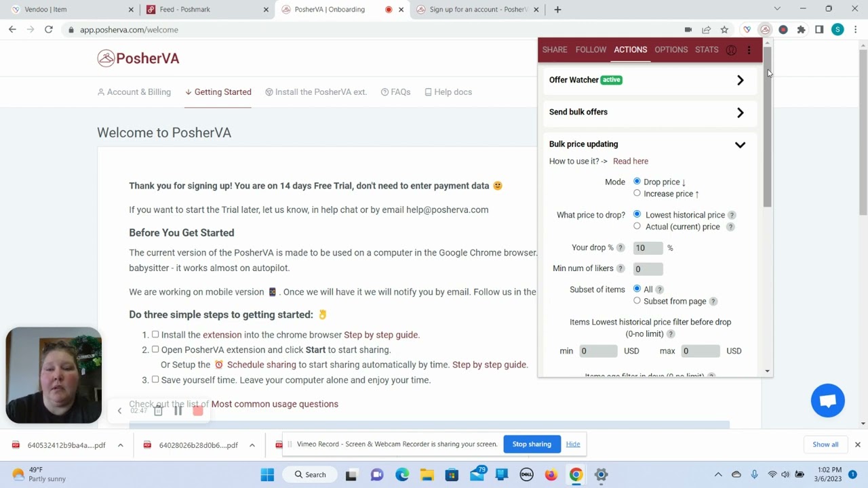Collapse the Vimeo recorder control bar
Viewport: 868px width, 488px height.
click(119, 411)
